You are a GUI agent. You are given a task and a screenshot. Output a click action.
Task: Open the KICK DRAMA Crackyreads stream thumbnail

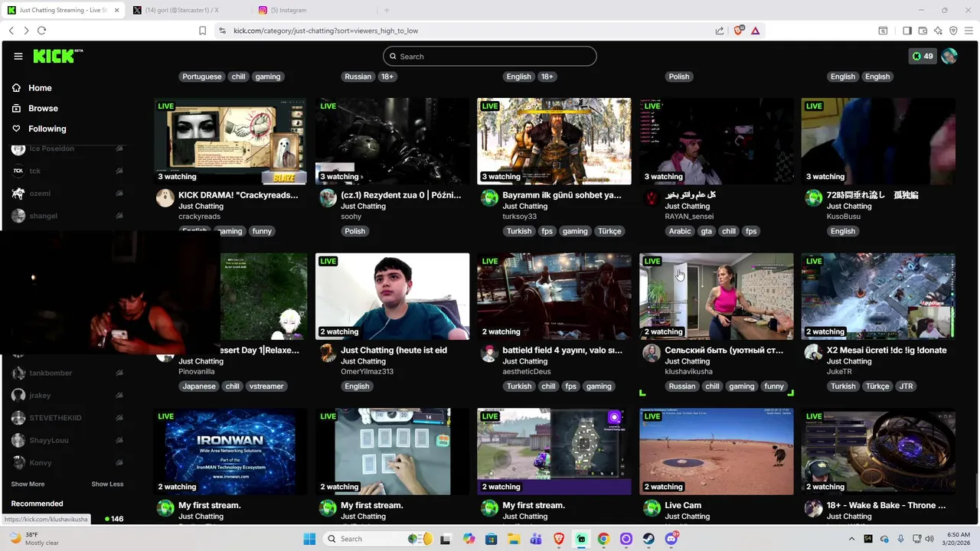(x=230, y=142)
